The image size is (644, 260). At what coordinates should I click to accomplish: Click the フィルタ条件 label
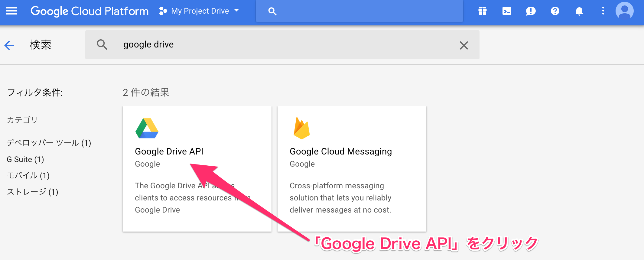click(35, 92)
